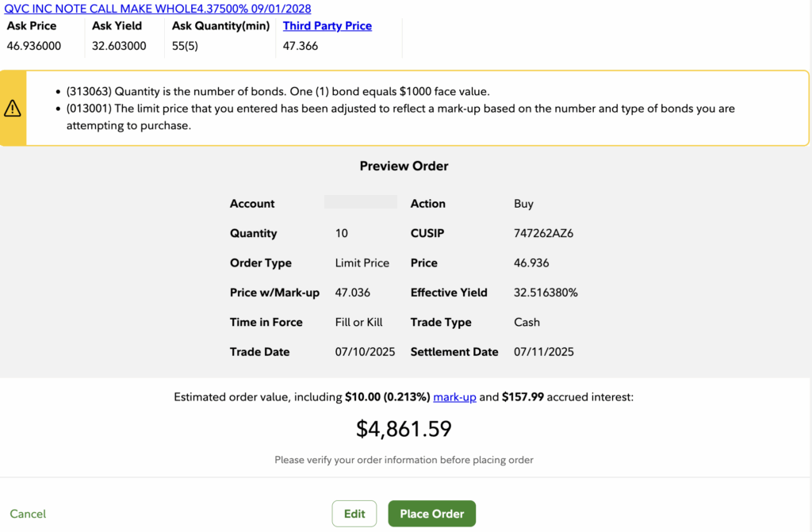The height and width of the screenshot is (532, 812).
Task: Click the Price w/Mark-up label
Action: point(274,292)
